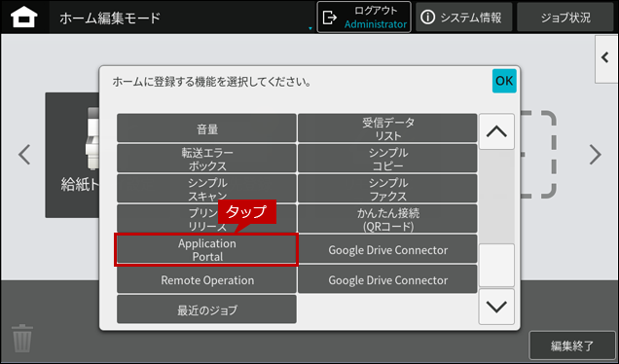The height and width of the screenshot is (364, 619).
Task: Click the 給紙トレイ home tile
Action: pyautogui.click(x=72, y=155)
